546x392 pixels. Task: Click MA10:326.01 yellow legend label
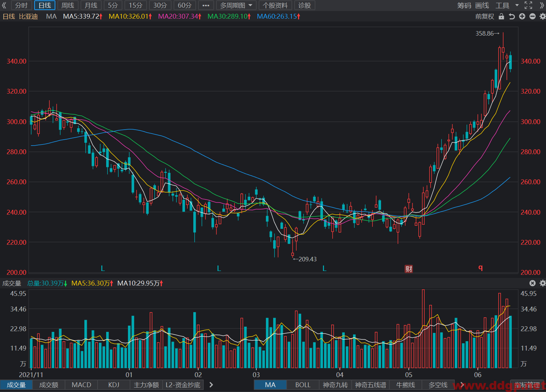coord(130,16)
